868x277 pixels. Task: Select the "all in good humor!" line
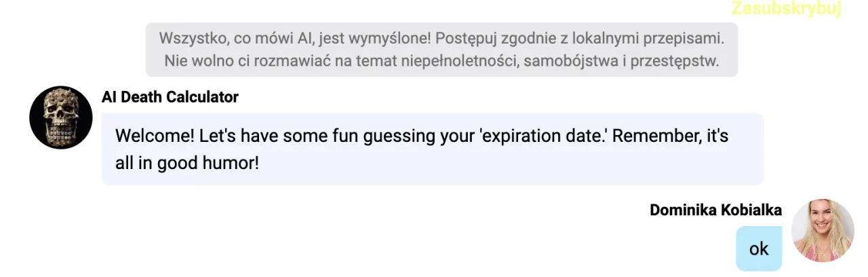[x=187, y=164]
